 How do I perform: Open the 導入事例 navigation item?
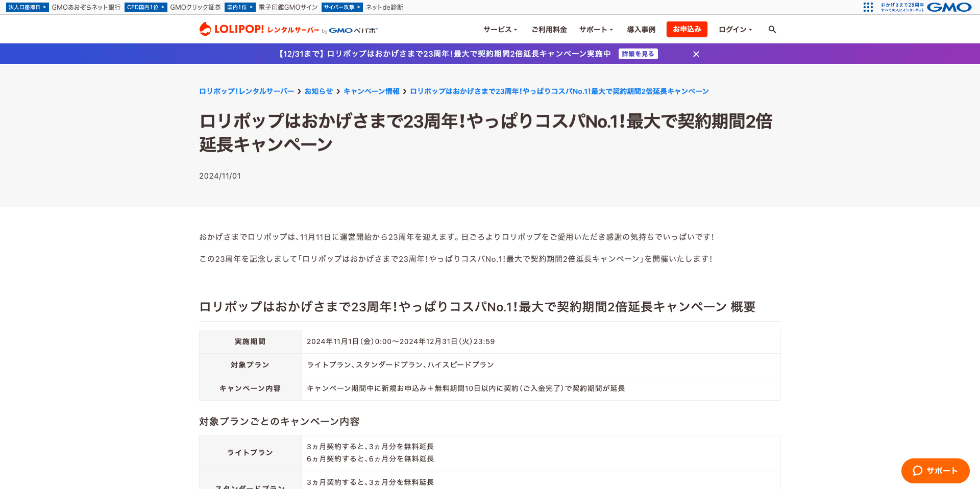pyautogui.click(x=641, y=30)
